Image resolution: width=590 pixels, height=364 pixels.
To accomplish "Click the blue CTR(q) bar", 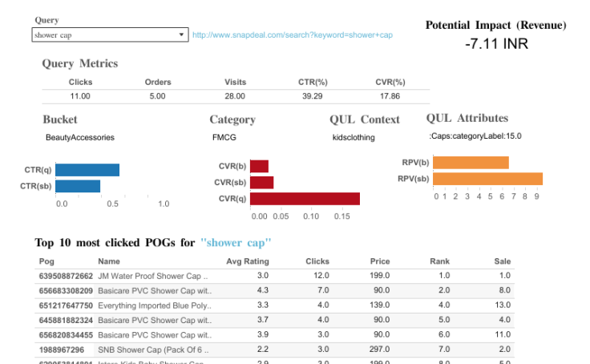I will 90,170.
